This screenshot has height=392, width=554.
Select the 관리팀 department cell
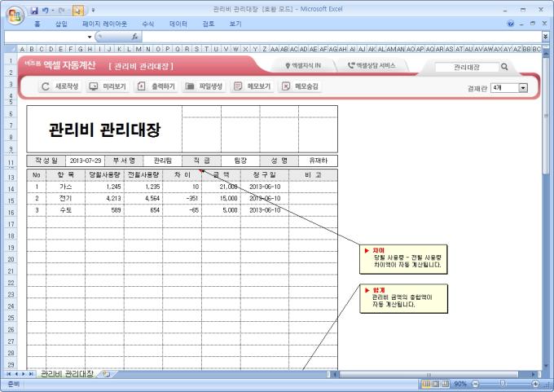[162, 161]
